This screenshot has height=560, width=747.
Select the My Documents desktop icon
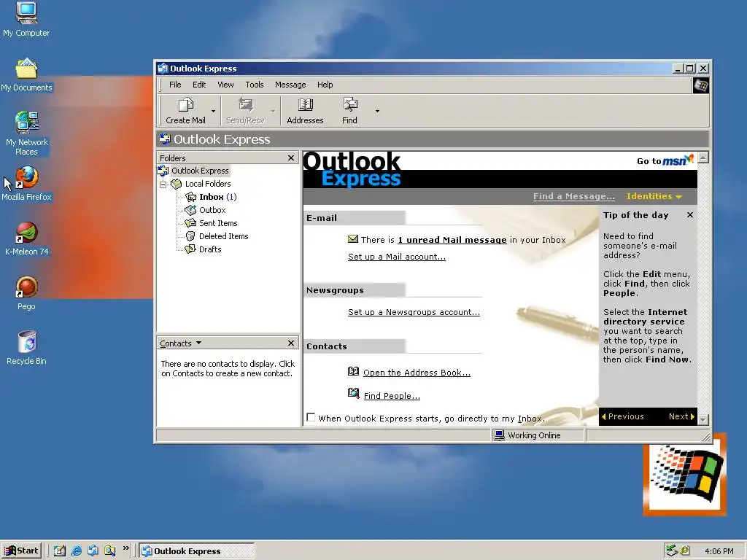click(26, 75)
